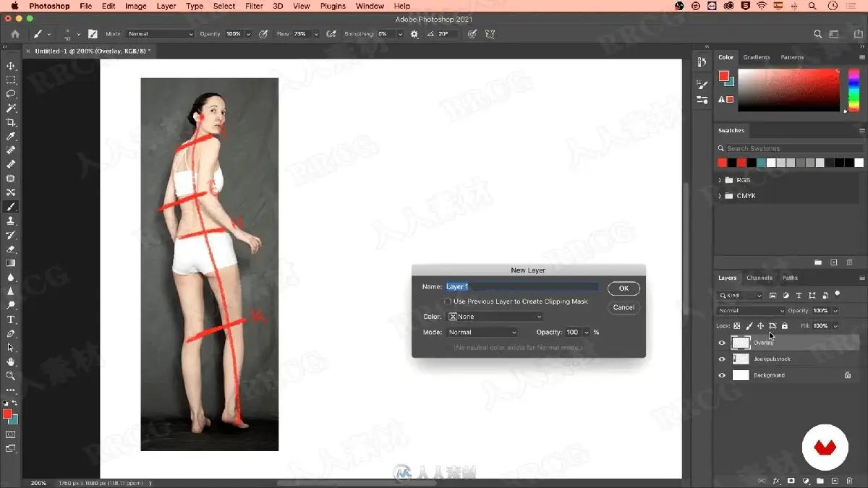
Task: Open Fill percentage dropdown in Layers panel
Action: pyautogui.click(x=835, y=326)
